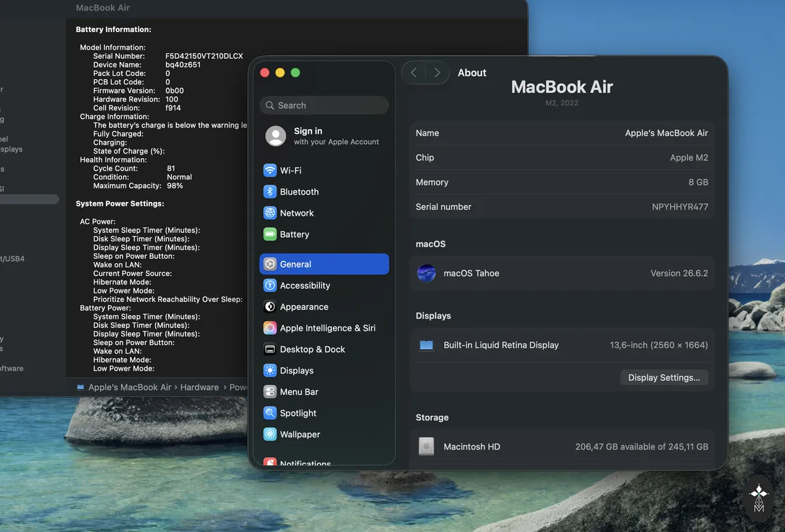Click the Displays section heading in About
Screen dimensions: 785x532
click(x=434, y=316)
